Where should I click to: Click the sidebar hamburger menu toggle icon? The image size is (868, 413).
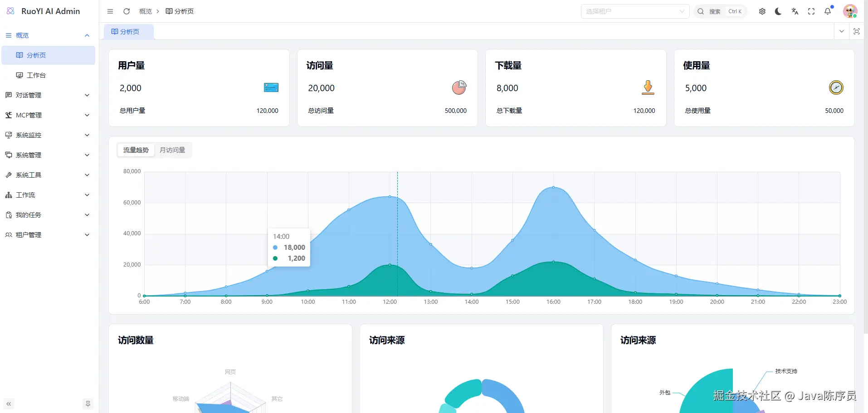[x=110, y=11]
